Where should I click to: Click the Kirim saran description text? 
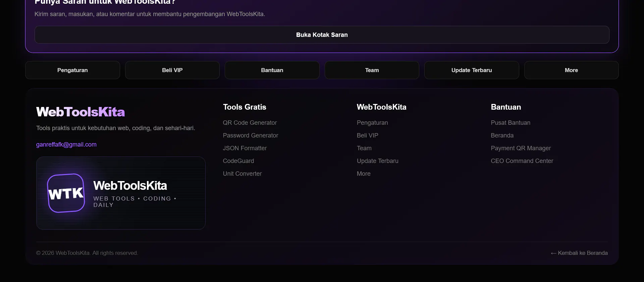(150, 14)
